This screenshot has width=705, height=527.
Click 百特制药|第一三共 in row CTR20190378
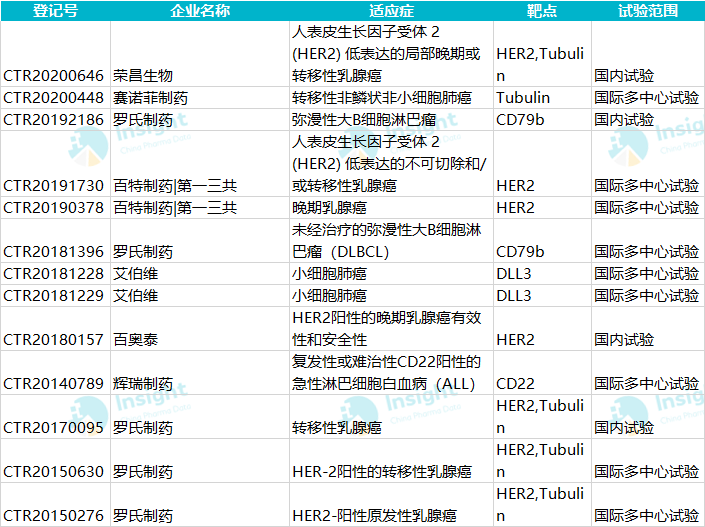tap(175, 208)
